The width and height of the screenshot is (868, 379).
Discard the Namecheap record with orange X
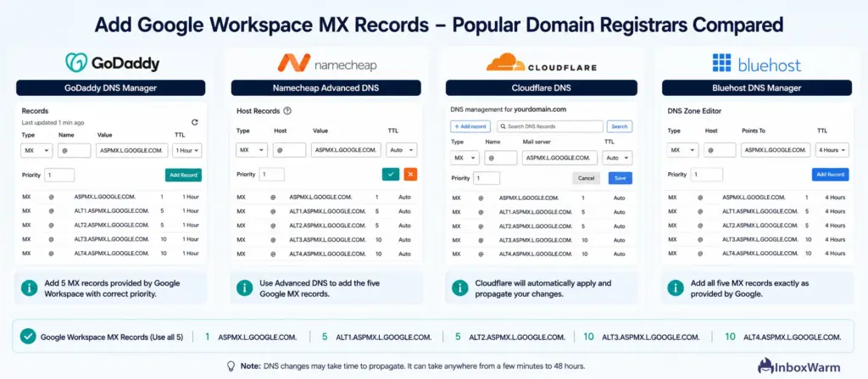[410, 174]
